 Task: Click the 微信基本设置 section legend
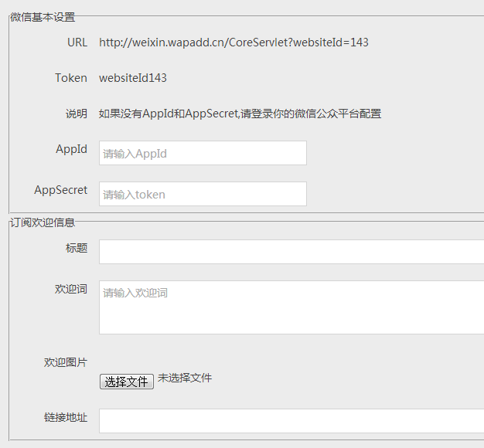click(x=43, y=16)
